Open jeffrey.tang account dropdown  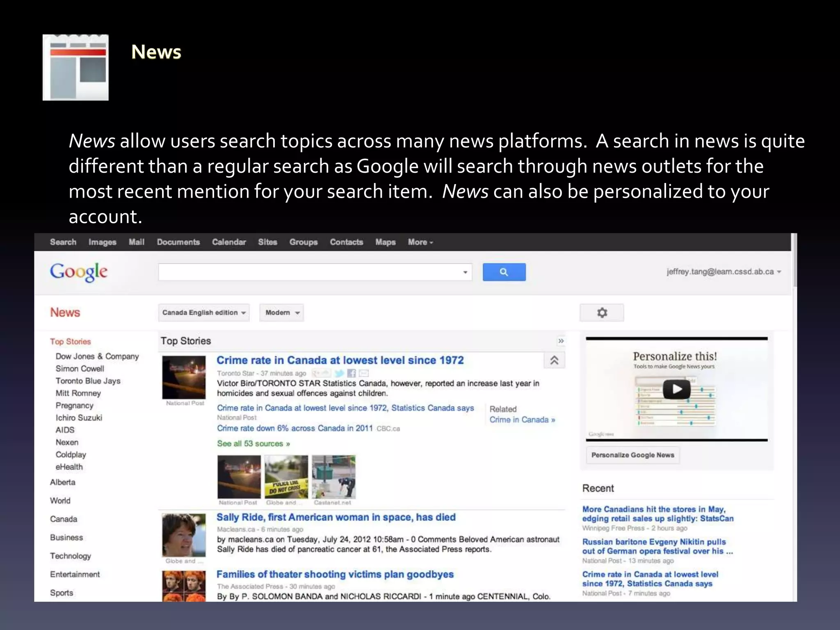click(724, 272)
